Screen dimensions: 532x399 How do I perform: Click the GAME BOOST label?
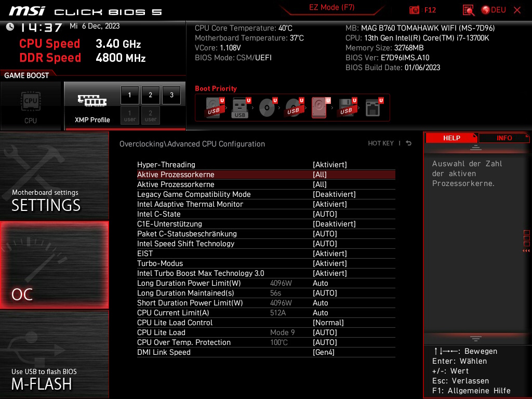coord(26,75)
